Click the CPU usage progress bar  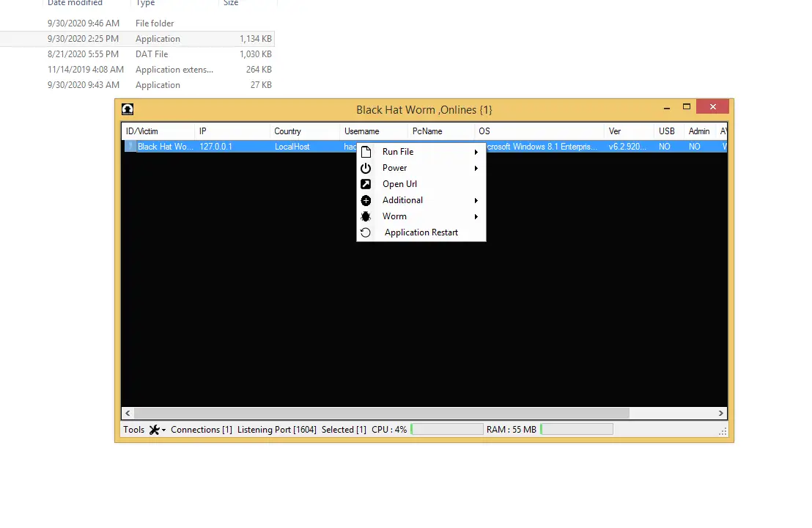[447, 430]
